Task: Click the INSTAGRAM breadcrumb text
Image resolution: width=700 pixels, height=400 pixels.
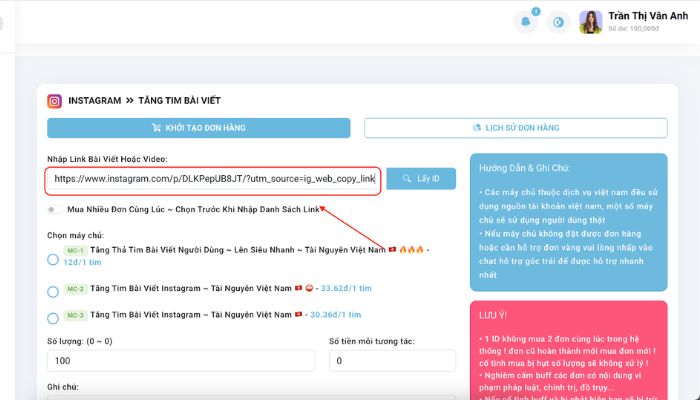Action: pos(95,101)
